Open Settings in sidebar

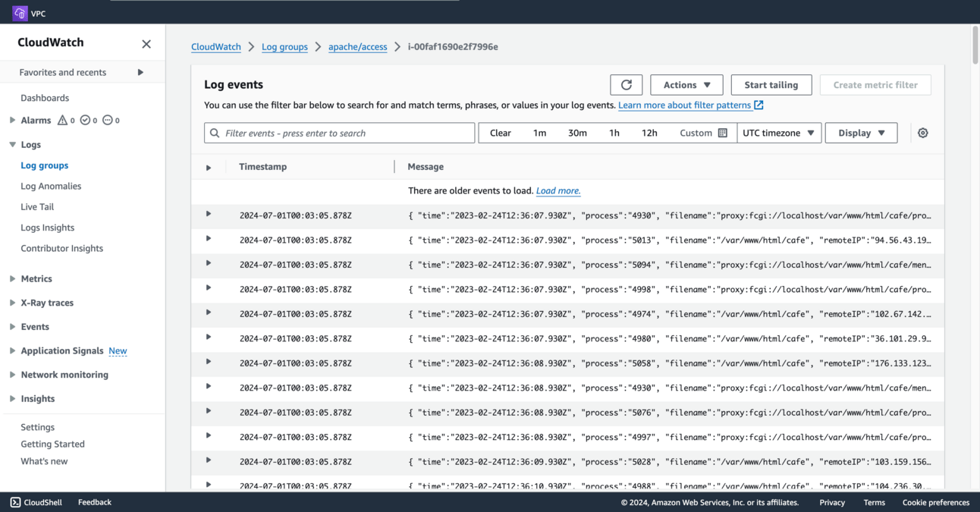pyautogui.click(x=37, y=427)
